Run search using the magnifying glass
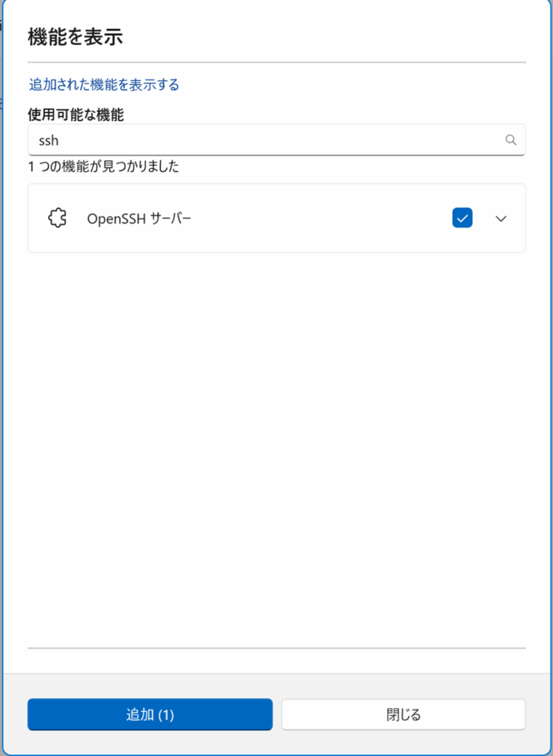Screen dimensions: 553x756 coord(511,140)
